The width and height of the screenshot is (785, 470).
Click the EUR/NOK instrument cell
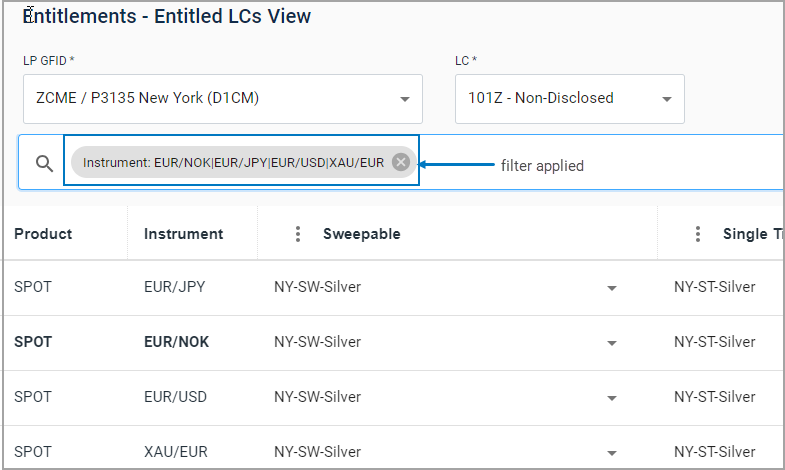[176, 342]
